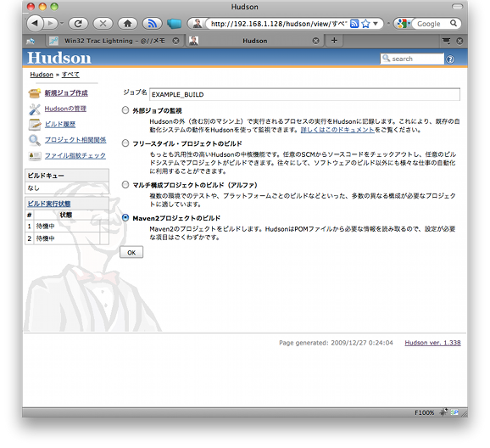Stop loading with the X toolbar button
This screenshot has width=490, height=448.
103,24
